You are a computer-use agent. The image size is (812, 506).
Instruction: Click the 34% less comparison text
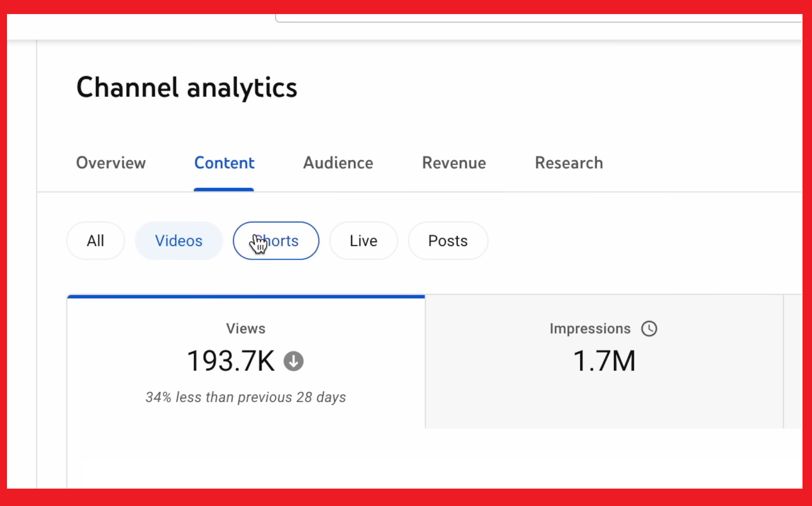(x=245, y=397)
